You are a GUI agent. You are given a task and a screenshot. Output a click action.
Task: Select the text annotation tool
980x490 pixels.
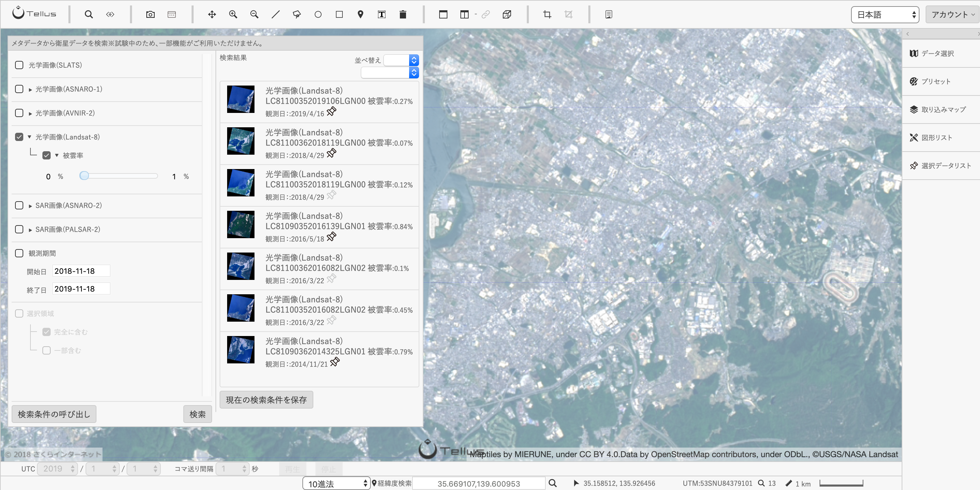pos(382,14)
